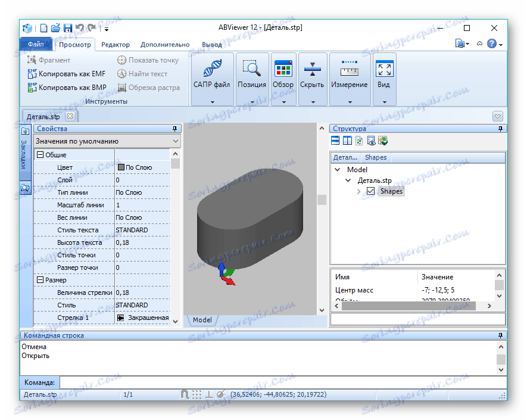The width and height of the screenshot is (527, 420).
Task: Pin the Структура panel
Action: tap(500, 129)
